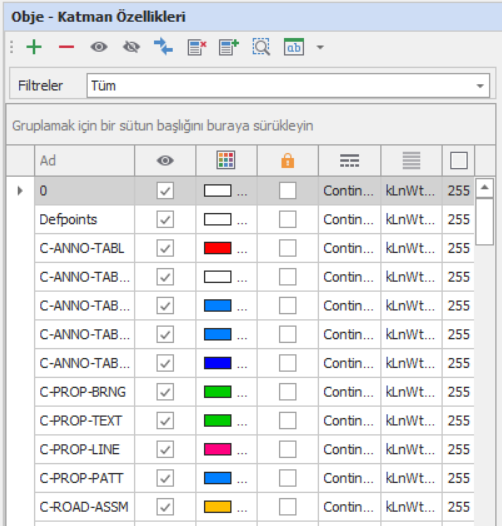Click the show-all-layers eye icon in toolbar
This screenshot has width=502, height=526.
coord(99,47)
